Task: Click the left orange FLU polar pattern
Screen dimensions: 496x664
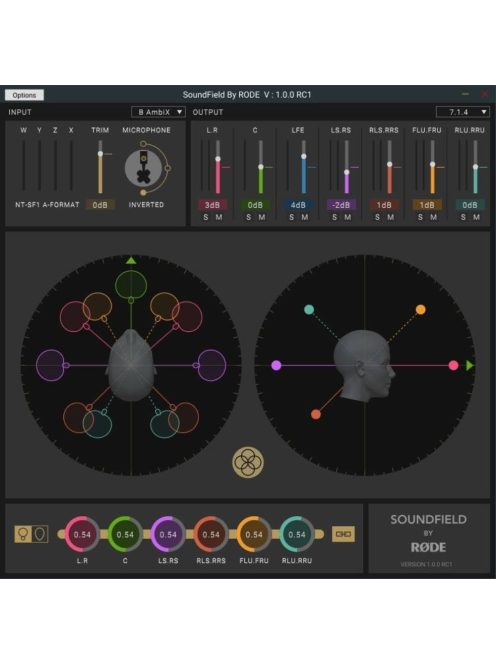Action: click(x=98, y=306)
